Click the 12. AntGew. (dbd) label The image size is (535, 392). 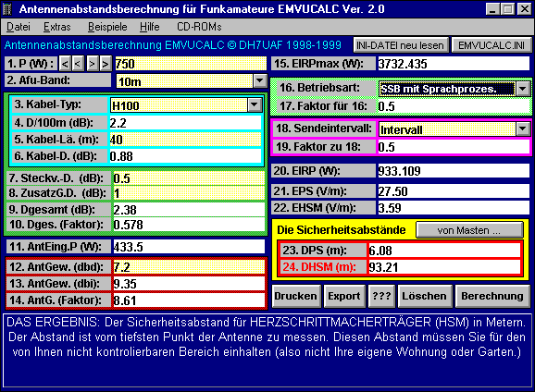click(59, 267)
